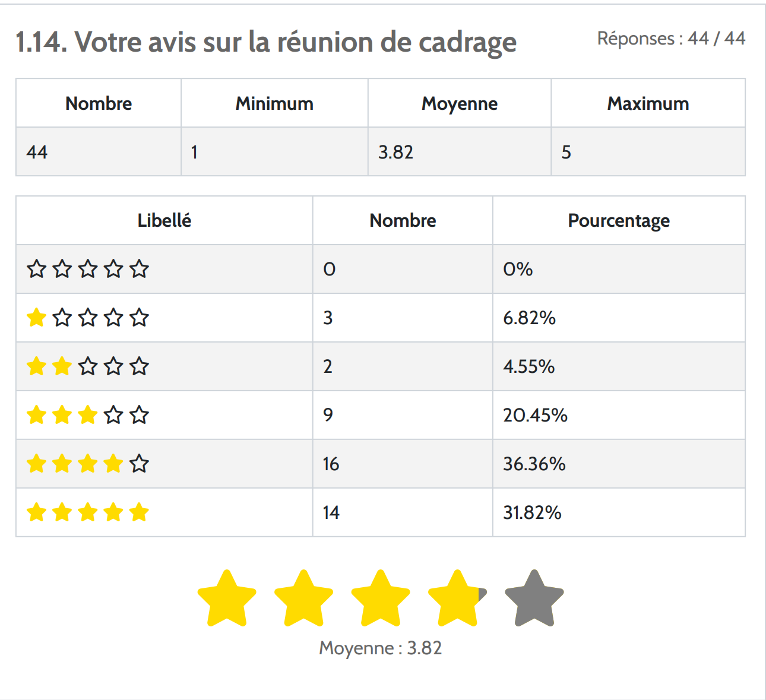The height and width of the screenshot is (700, 766).
Task: Click the 36.36% percentage cell
Action: point(534,464)
